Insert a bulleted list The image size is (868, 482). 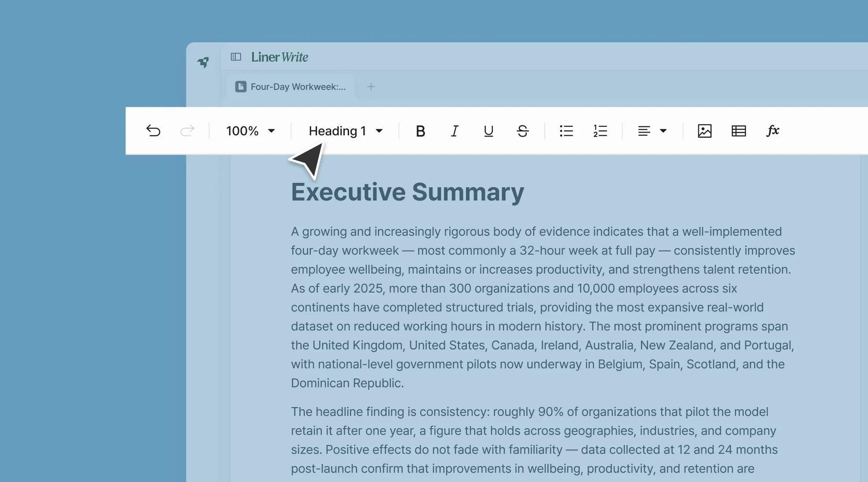tap(566, 131)
